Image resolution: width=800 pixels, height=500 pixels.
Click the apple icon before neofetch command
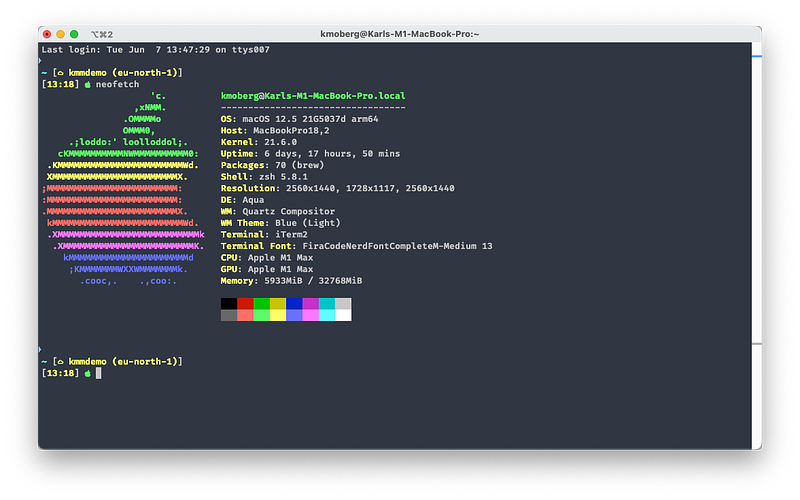pos(87,84)
